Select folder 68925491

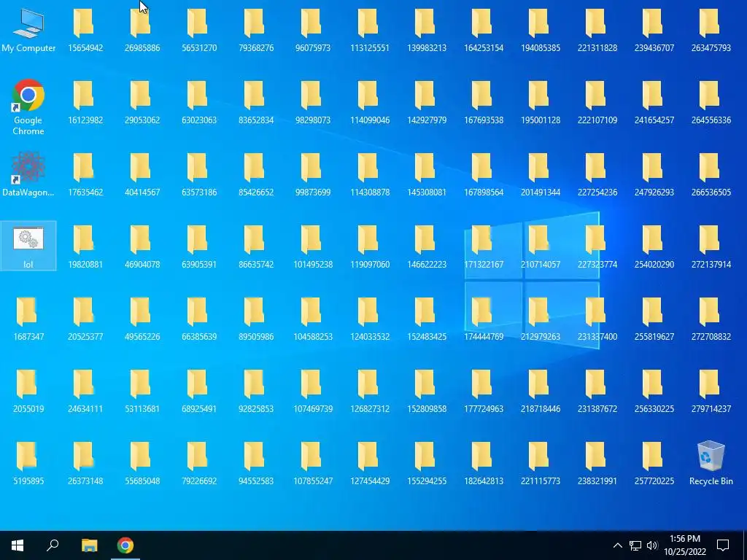pos(199,391)
